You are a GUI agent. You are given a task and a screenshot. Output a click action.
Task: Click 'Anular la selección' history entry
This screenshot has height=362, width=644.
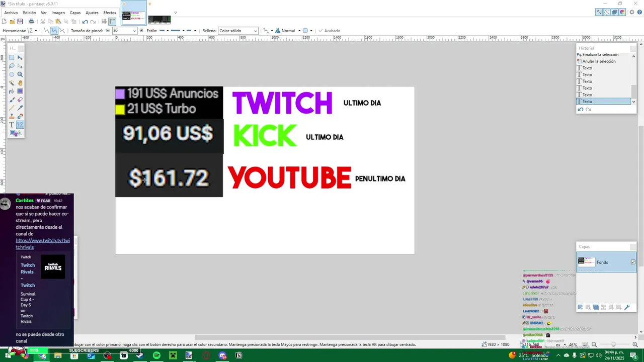(599, 61)
